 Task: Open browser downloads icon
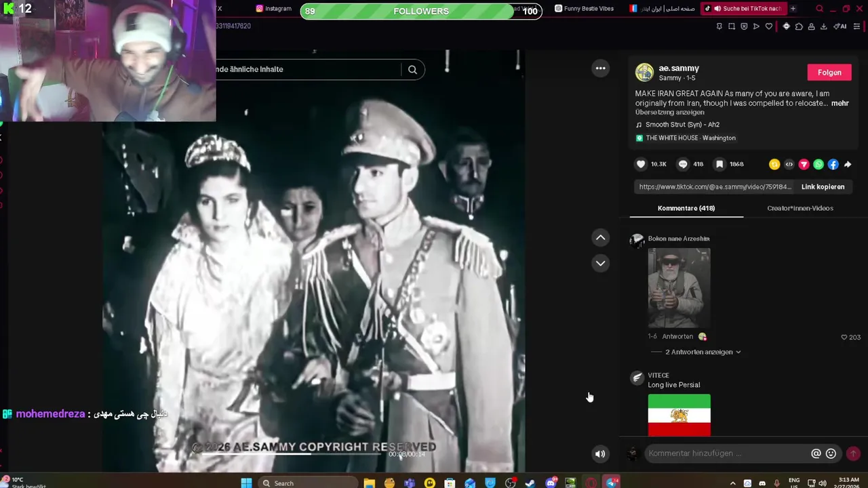click(824, 26)
